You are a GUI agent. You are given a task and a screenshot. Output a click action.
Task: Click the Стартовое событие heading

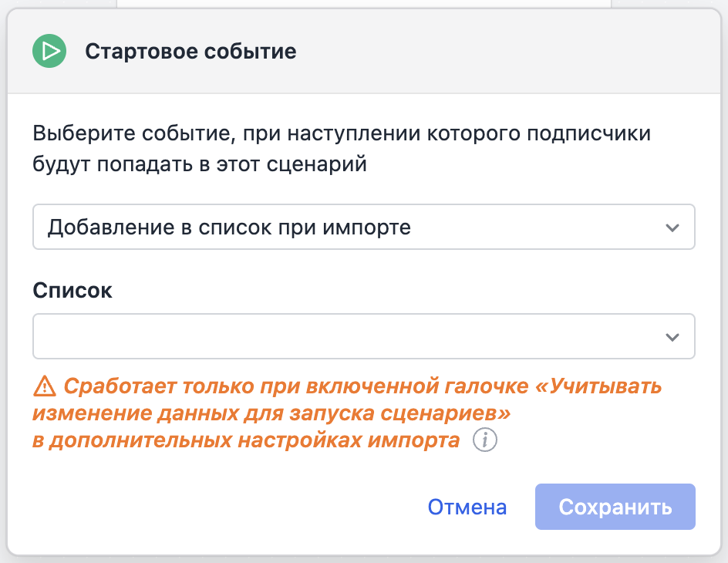click(x=190, y=52)
